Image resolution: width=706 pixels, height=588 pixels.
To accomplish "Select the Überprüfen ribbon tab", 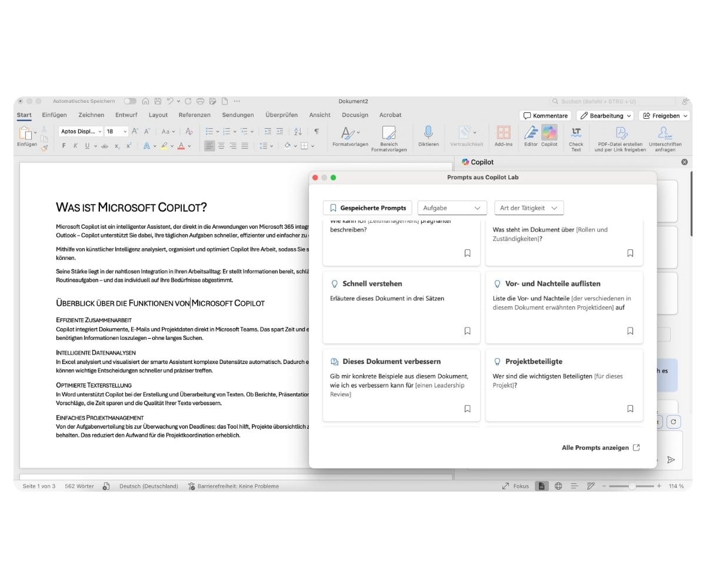I will [x=282, y=115].
